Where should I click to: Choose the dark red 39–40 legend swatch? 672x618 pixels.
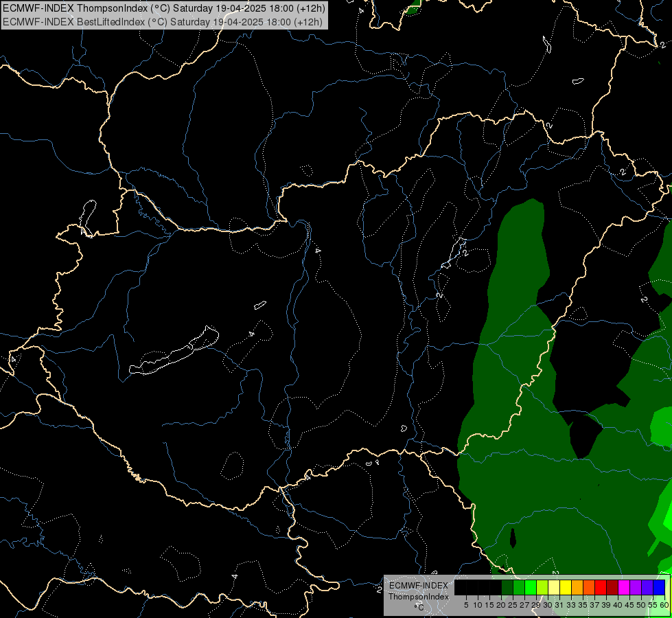coord(612,587)
